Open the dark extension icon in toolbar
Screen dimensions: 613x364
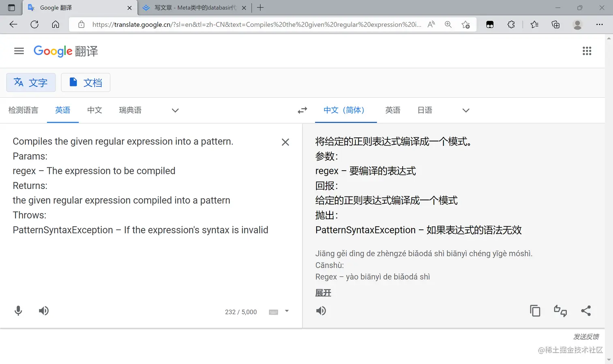[x=490, y=24]
